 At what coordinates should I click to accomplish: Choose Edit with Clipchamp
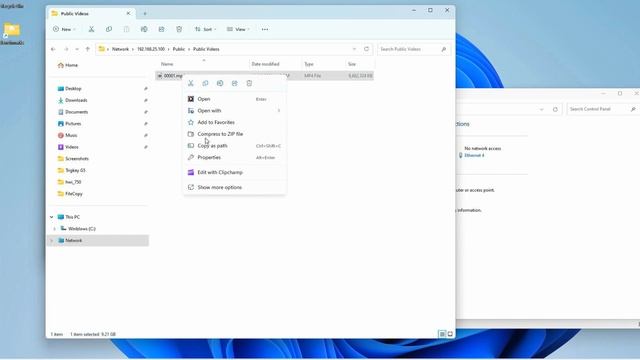coord(234,172)
